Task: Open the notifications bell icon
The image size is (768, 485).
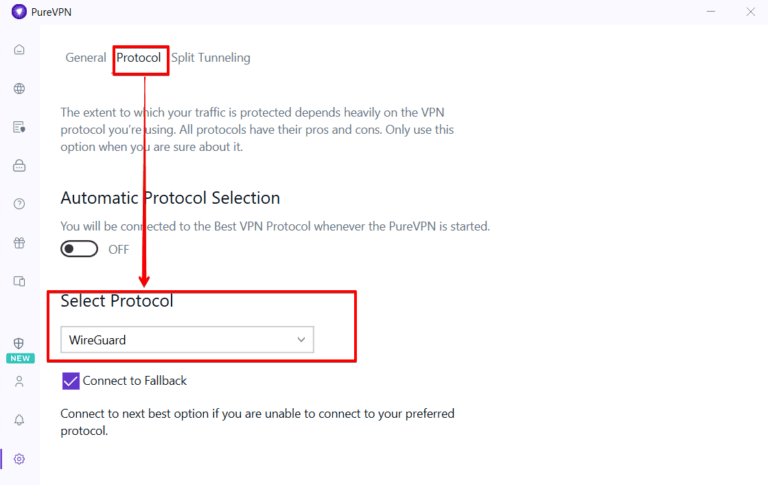Action: (x=19, y=420)
